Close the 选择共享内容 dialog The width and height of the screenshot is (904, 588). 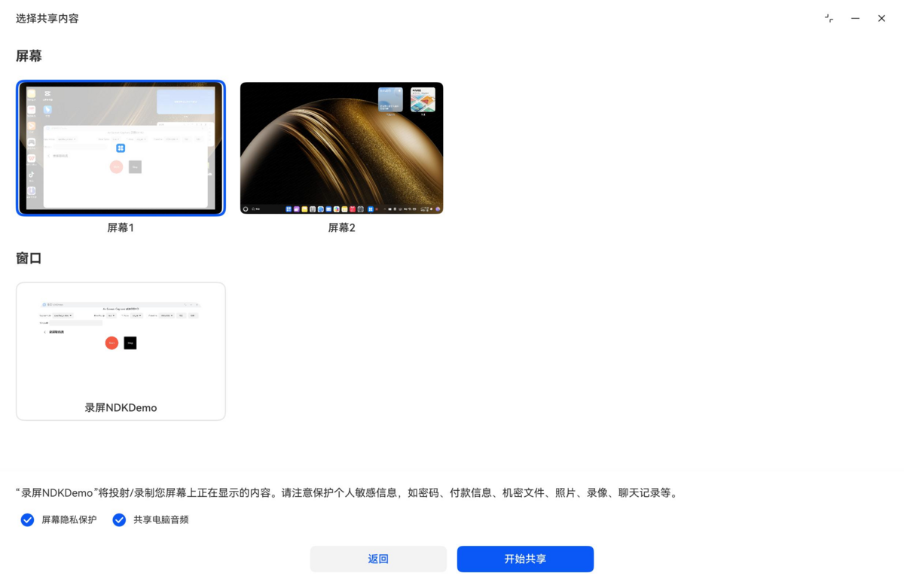(x=881, y=18)
